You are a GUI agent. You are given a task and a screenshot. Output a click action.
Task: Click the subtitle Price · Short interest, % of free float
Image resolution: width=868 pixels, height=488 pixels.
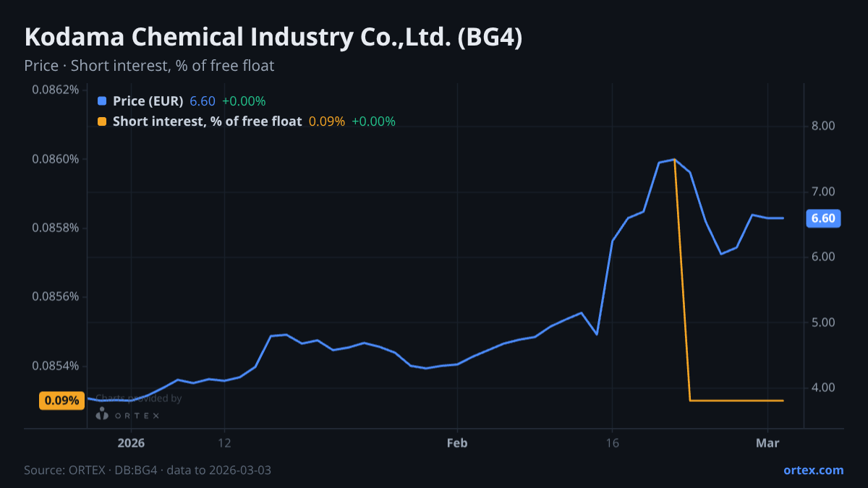click(x=149, y=66)
